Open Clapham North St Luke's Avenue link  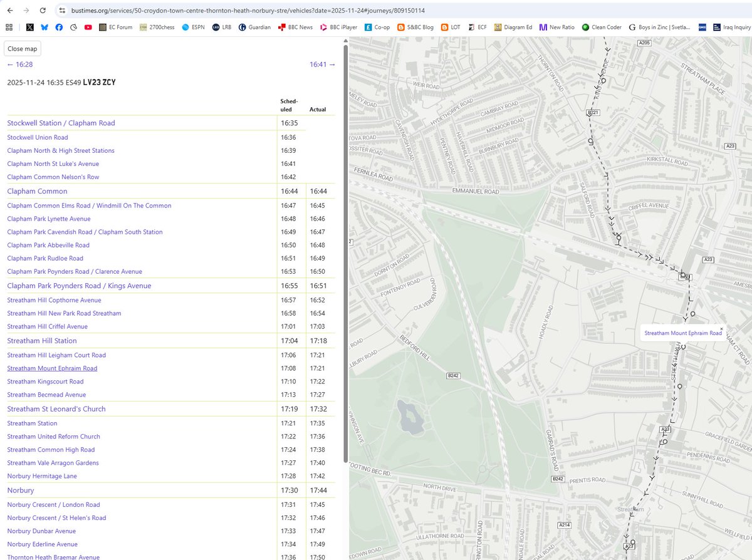(x=53, y=163)
